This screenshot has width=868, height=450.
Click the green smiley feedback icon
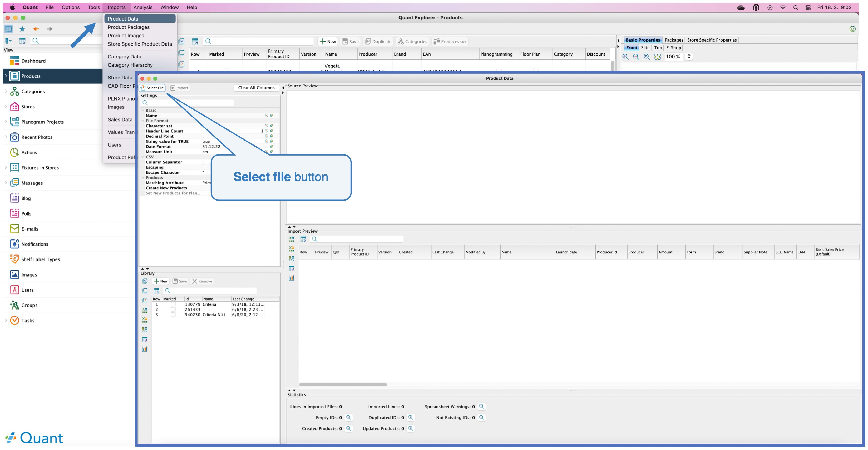pyautogui.click(x=852, y=29)
